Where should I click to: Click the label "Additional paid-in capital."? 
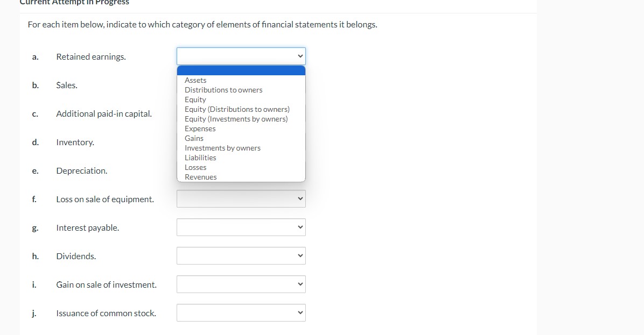(x=103, y=113)
